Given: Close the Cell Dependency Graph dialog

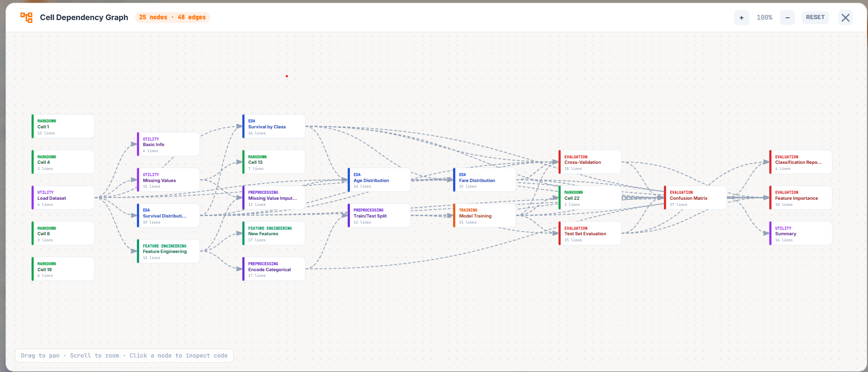Looking at the screenshot, I should click(846, 18).
